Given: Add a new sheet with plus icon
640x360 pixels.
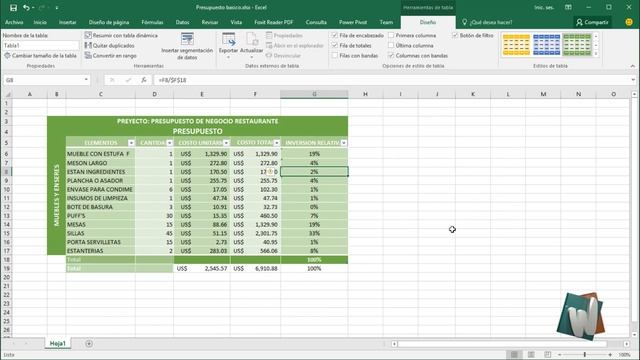Looking at the screenshot, I should pyautogui.click(x=89, y=344).
